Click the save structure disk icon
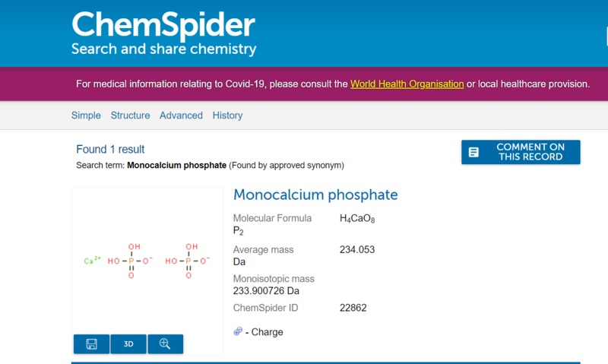Viewport: 608px width, 364px height. (91, 344)
